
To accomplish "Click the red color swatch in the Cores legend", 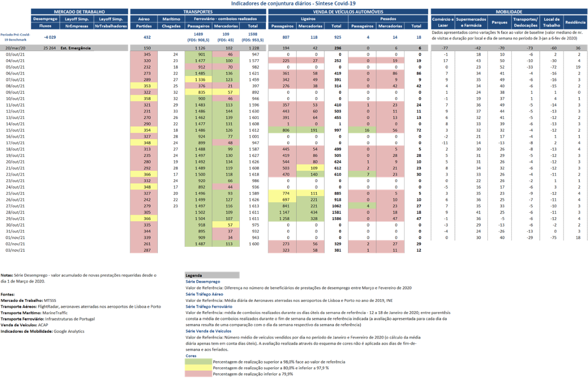I will click(x=198, y=374).
